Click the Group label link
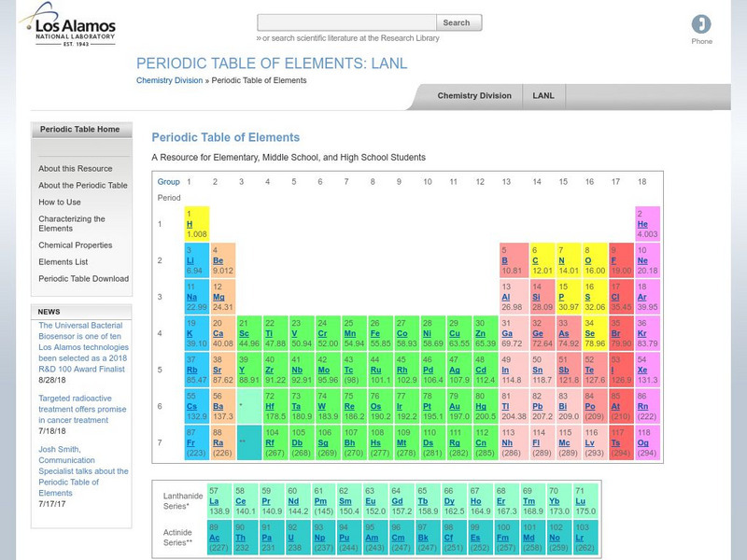This screenshot has width=747, height=560. click(x=169, y=181)
